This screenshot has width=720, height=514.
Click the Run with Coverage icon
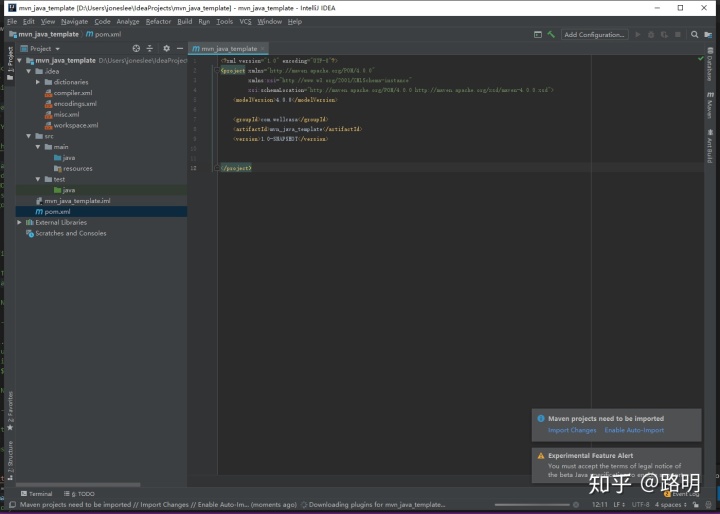pos(664,34)
